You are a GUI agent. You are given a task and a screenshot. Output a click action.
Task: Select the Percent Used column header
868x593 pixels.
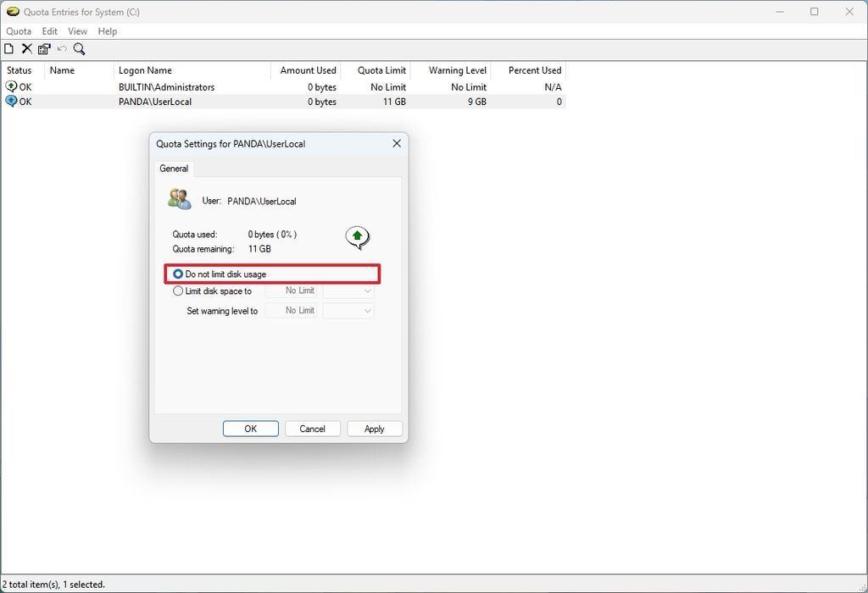531,70
